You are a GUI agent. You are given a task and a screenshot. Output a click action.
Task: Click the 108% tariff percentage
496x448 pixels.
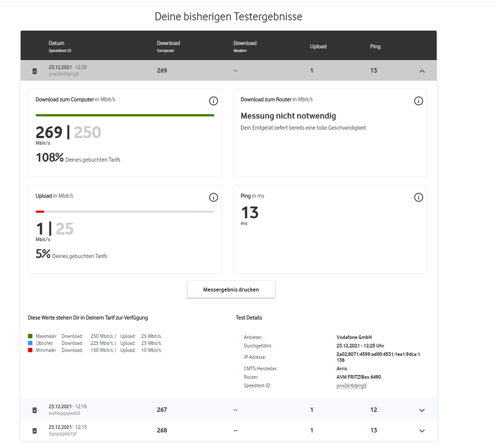pyautogui.click(x=50, y=157)
